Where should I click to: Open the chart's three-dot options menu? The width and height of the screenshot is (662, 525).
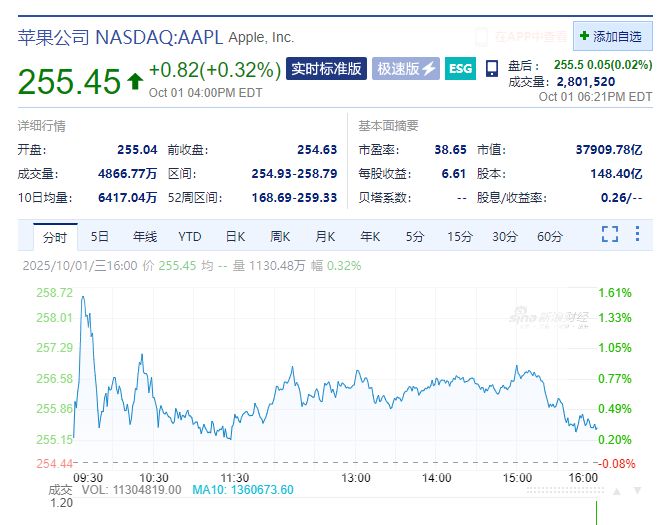(x=639, y=236)
